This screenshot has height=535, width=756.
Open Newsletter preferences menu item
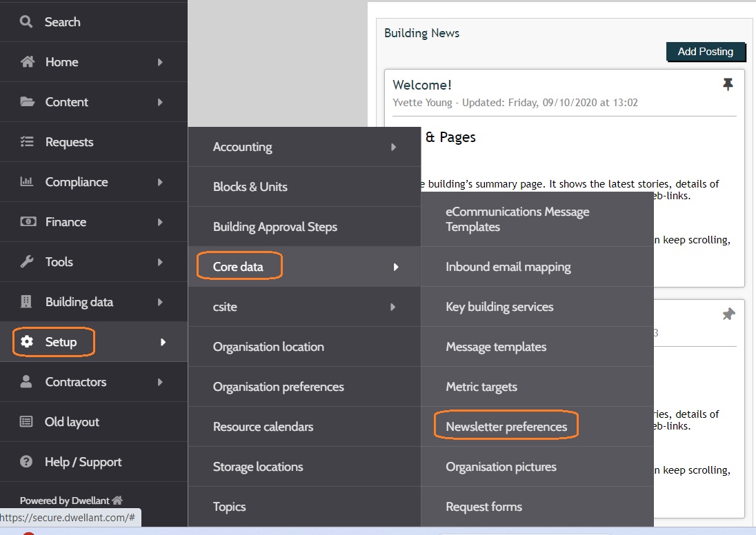[506, 427]
